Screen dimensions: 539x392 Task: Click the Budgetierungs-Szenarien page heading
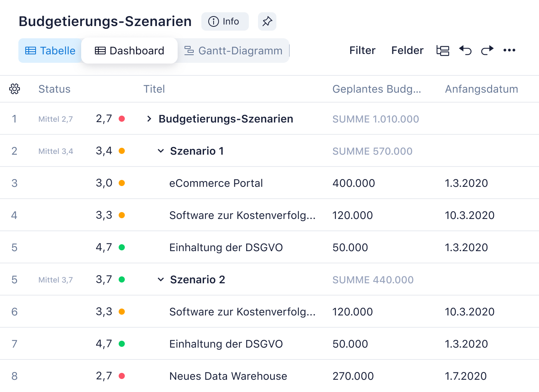pos(105,21)
